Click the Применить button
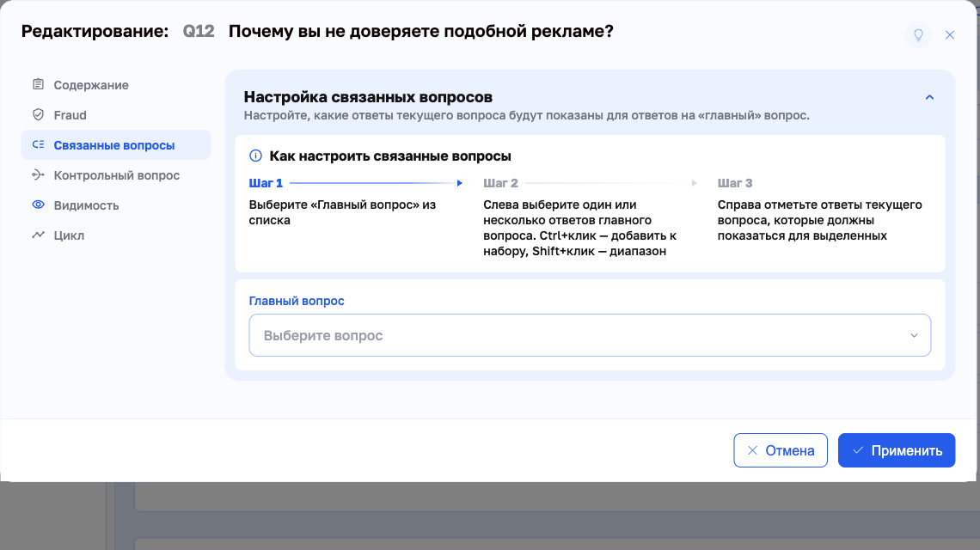The image size is (980, 550). point(897,450)
